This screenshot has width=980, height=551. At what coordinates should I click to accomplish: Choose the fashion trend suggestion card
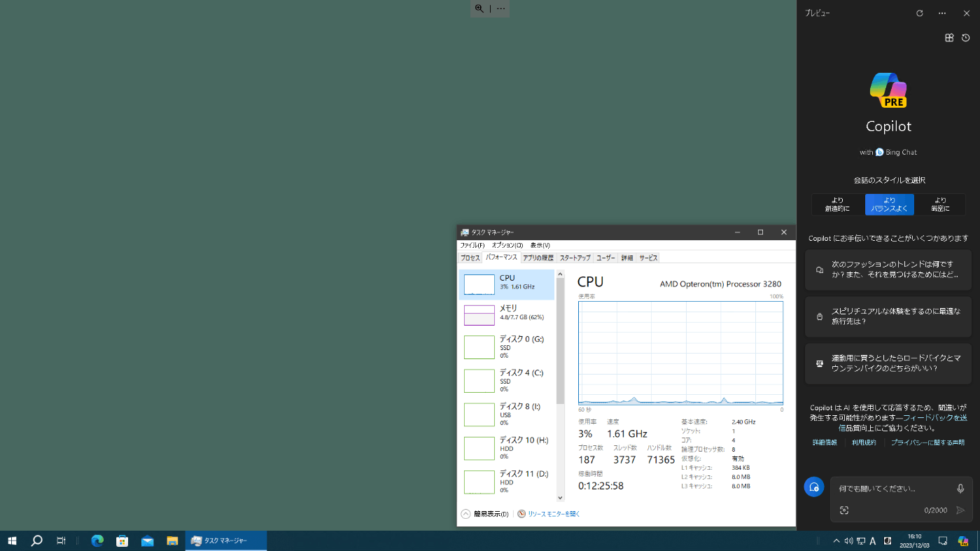(888, 270)
